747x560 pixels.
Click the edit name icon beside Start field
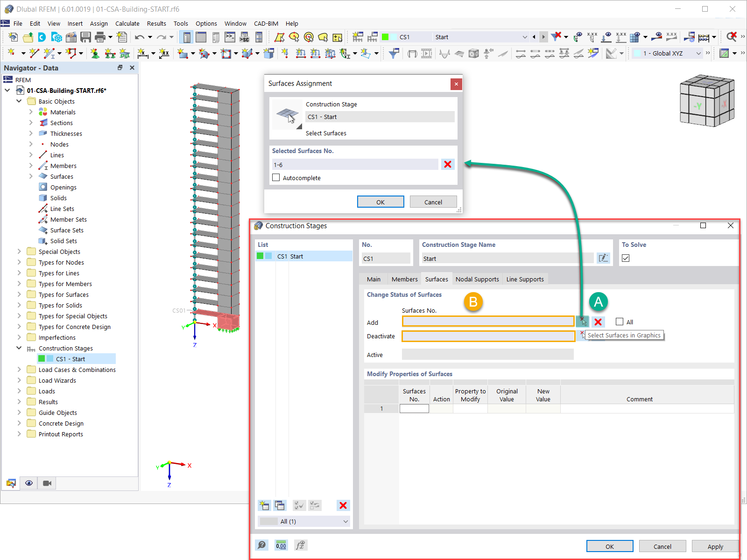tap(603, 258)
